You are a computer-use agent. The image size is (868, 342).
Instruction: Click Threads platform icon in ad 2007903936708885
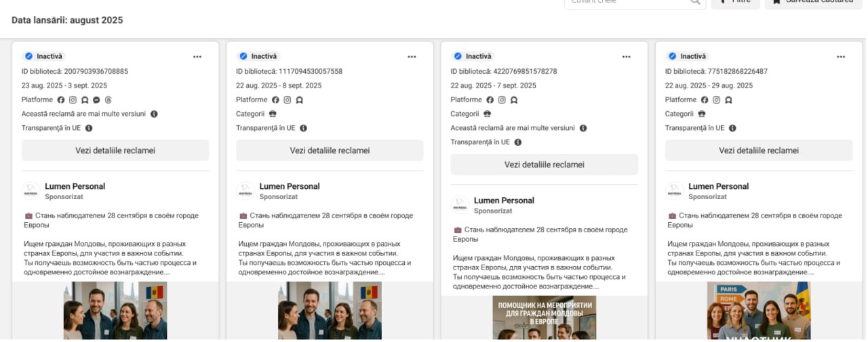tap(108, 100)
